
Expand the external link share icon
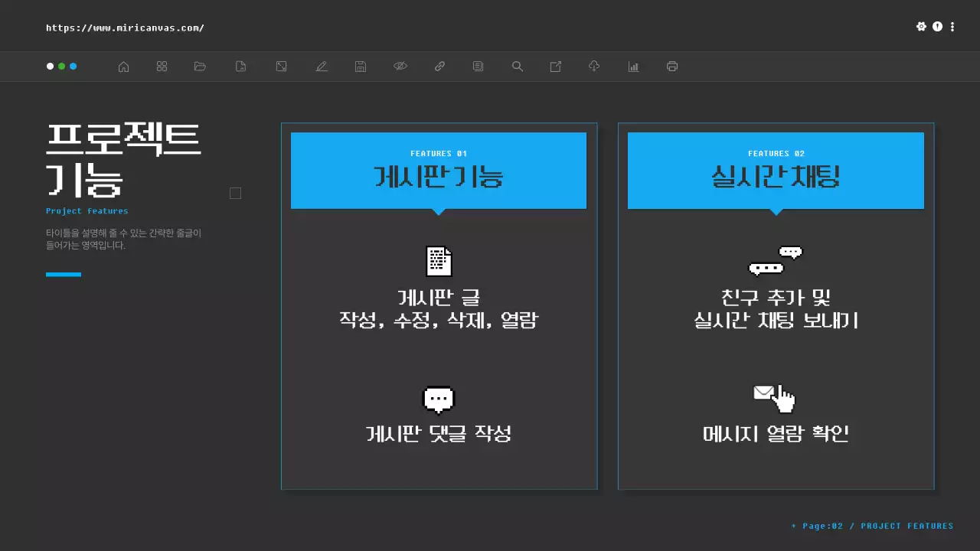[x=555, y=67]
